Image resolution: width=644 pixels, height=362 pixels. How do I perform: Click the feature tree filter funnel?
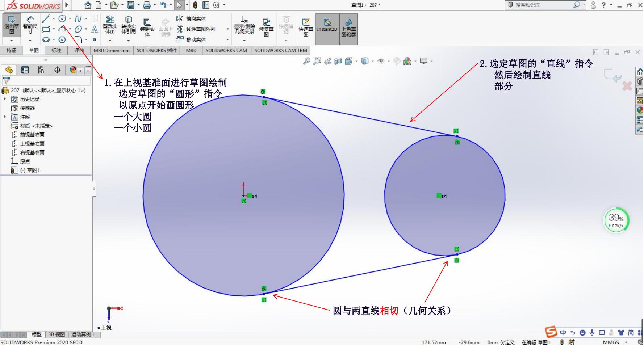pos(7,81)
